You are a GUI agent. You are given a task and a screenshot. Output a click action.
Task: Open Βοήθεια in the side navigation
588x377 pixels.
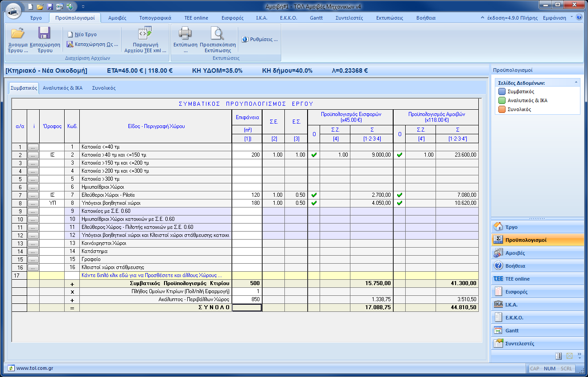click(537, 266)
